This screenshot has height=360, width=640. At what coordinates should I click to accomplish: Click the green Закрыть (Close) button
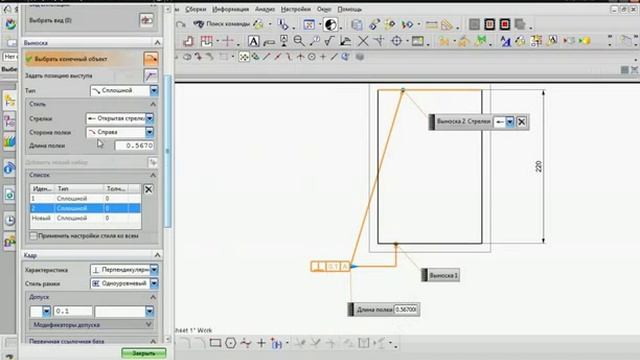tap(144, 353)
